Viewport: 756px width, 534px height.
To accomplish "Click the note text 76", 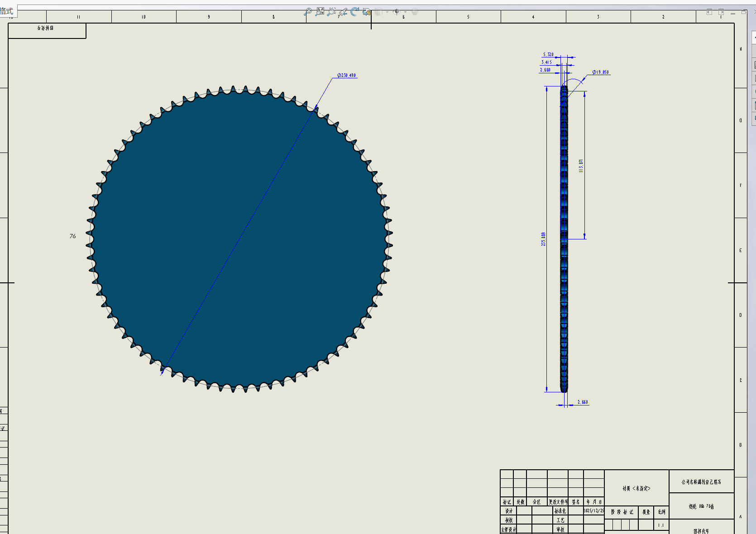I will (x=73, y=236).
